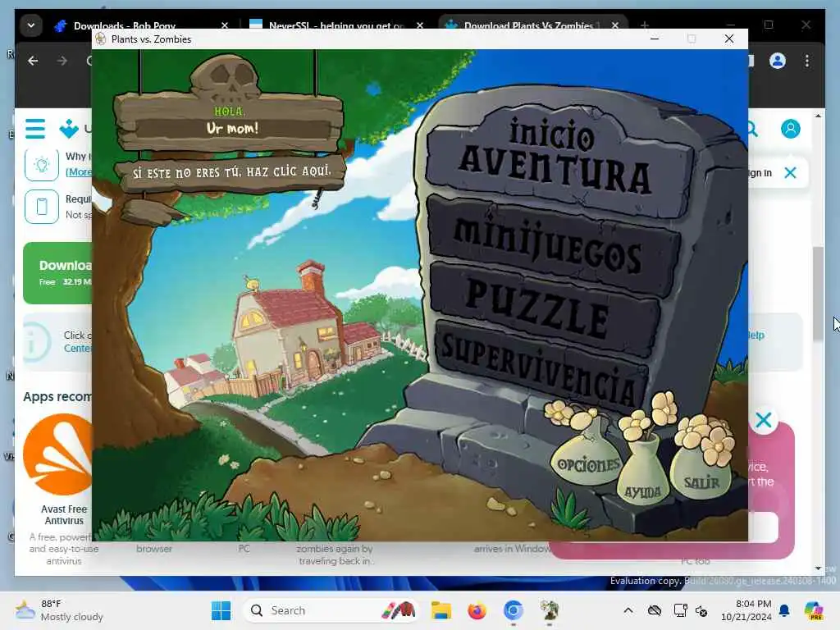Select the Plants vs. Zombies taskbar icon
Viewport: 840px width, 630px height.
tap(549, 610)
